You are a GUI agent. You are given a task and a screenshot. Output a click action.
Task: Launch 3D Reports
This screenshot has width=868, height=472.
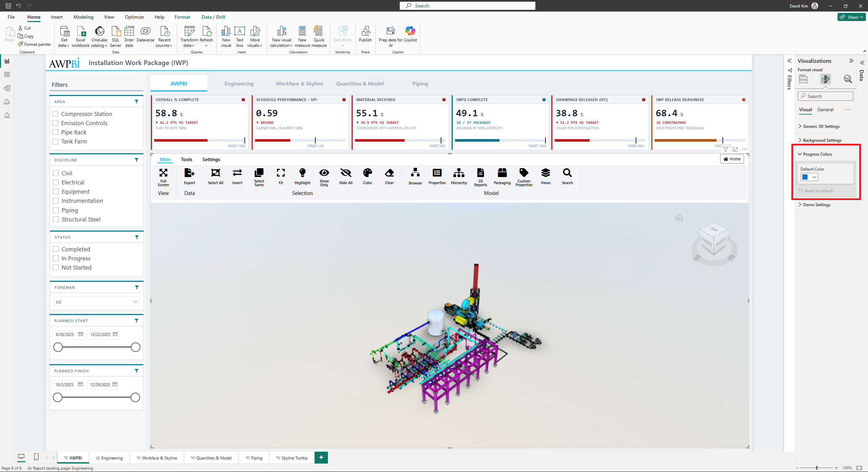click(480, 177)
